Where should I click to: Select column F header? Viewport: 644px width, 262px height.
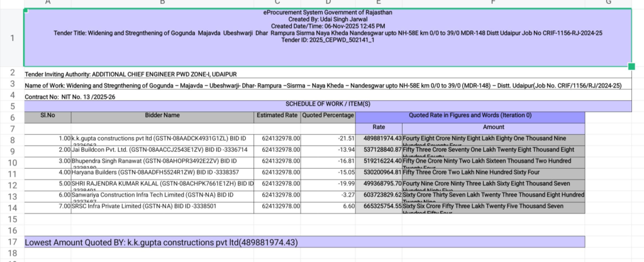[493, 3]
